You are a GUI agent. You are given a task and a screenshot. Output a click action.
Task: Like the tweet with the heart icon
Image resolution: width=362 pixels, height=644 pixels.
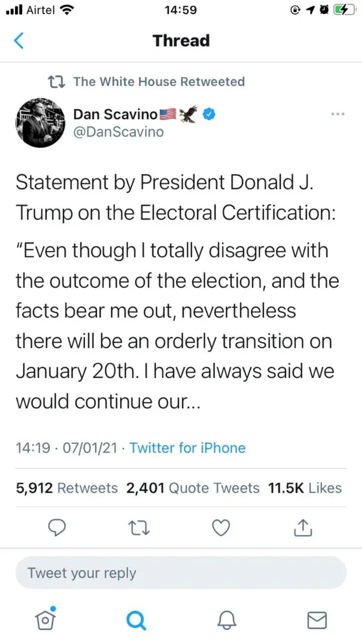[221, 528]
